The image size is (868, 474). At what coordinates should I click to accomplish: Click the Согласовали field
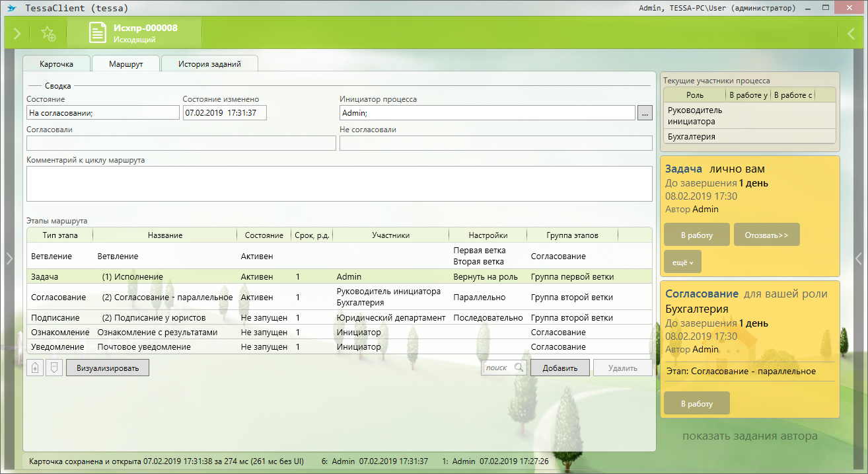point(181,143)
